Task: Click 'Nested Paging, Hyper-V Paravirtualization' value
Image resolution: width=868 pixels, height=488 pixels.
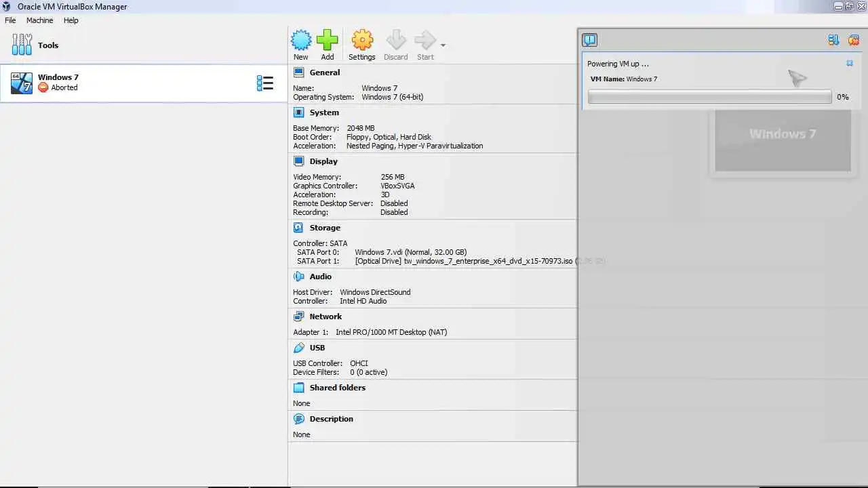Action: click(x=415, y=146)
